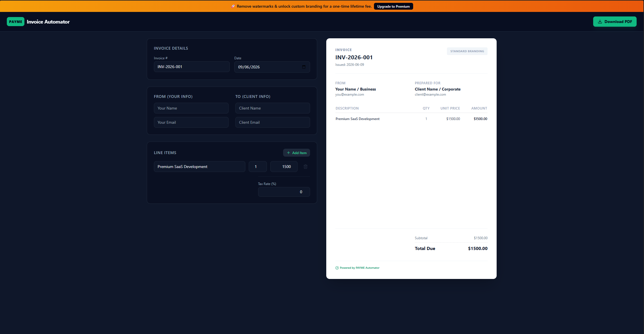Download the invoice as PDF
The width and height of the screenshot is (644, 334).
point(615,22)
